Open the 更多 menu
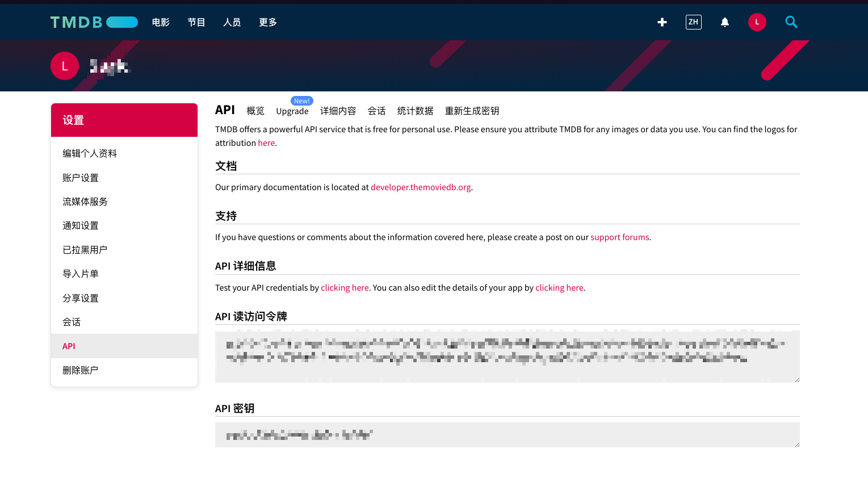 coord(268,22)
